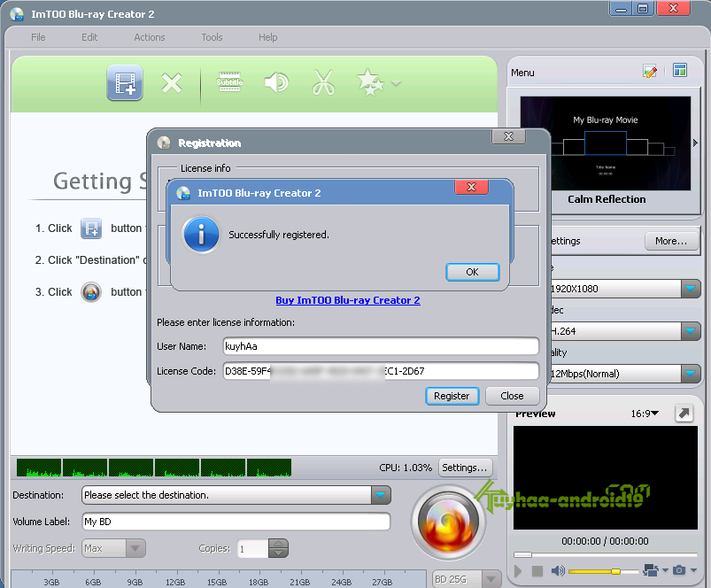Click the More... settings button
Viewport: 711px width, 588px height.
tap(671, 241)
